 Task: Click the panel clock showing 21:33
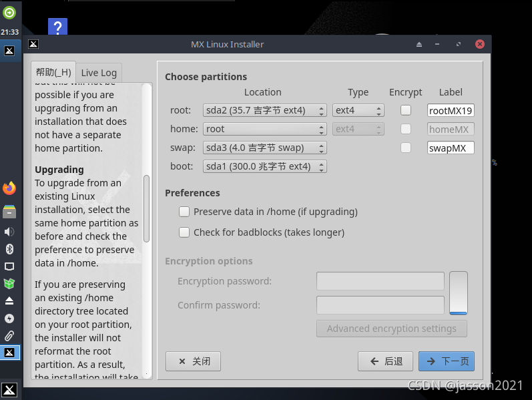click(9, 32)
